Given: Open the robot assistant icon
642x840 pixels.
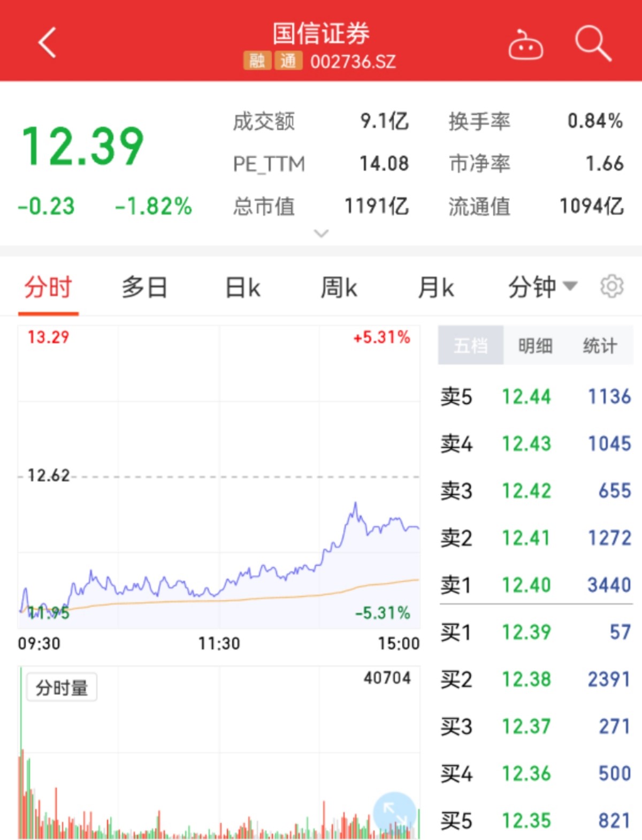Looking at the screenshot, I should click(525, 44).
